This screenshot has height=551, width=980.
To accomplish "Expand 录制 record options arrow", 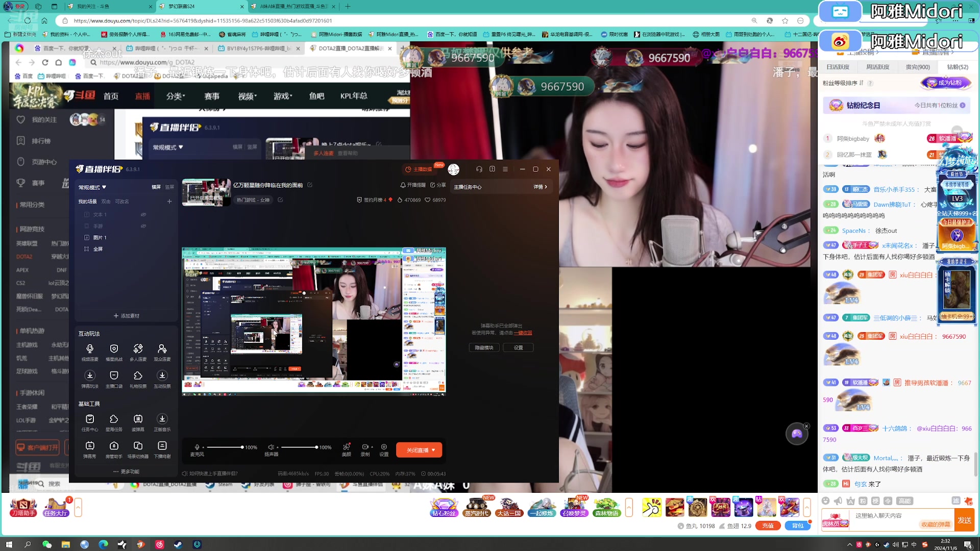I will click(x=372, y=446).
